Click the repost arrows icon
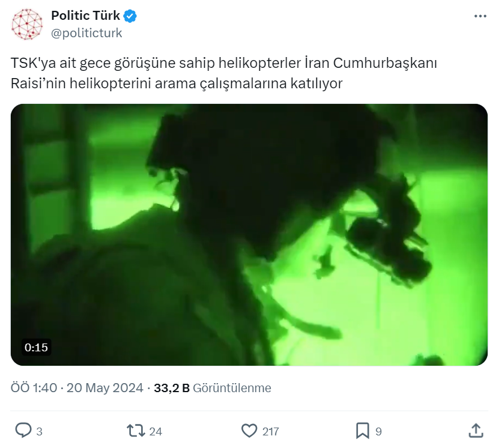The image size is (496, 448). pos(136,431)
